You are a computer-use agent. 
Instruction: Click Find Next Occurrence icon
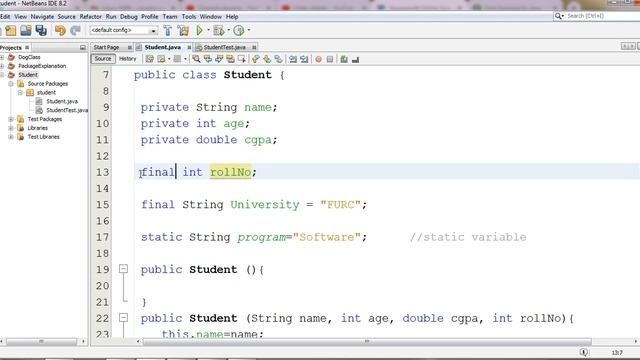click(x=219, y=59)
